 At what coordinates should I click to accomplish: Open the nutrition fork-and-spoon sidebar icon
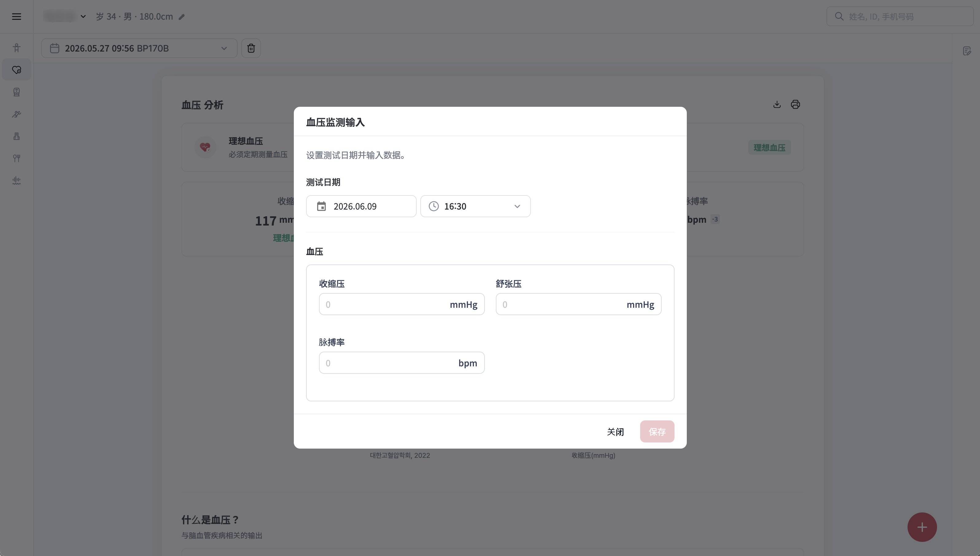click(x=17, y=158)
